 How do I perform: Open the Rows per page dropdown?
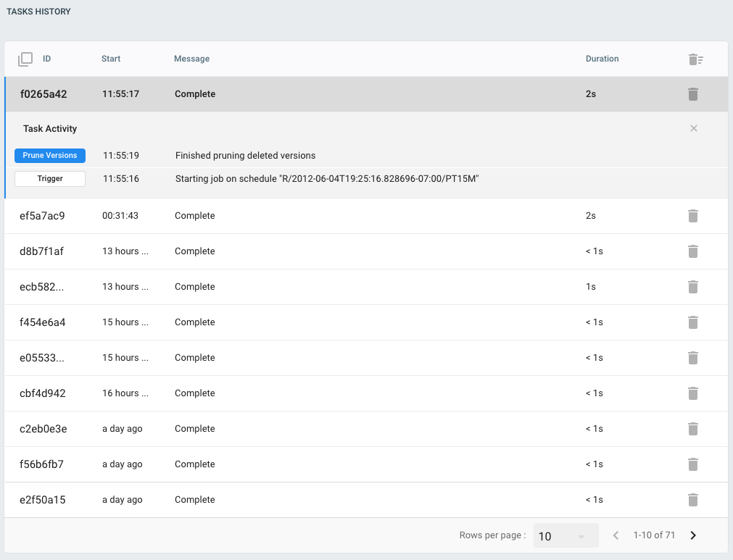(566, 536)
